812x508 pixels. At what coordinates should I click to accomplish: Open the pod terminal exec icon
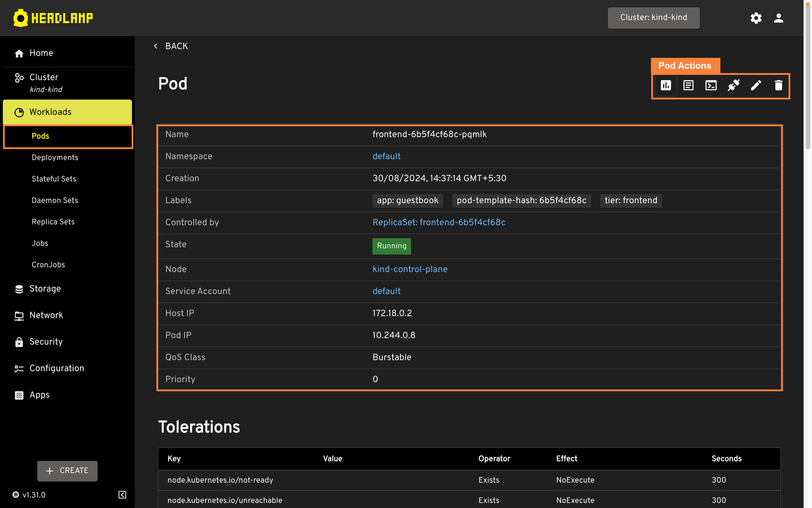click(x=711, y=85)
